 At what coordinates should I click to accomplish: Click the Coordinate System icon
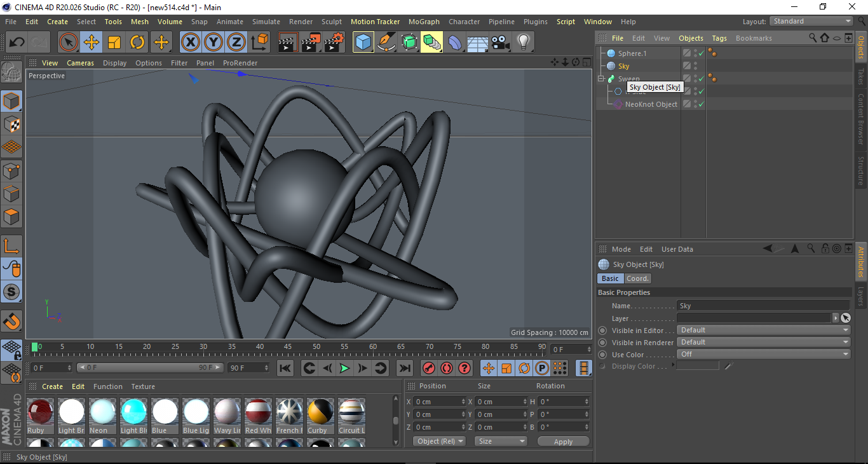[x=259, y=43]
